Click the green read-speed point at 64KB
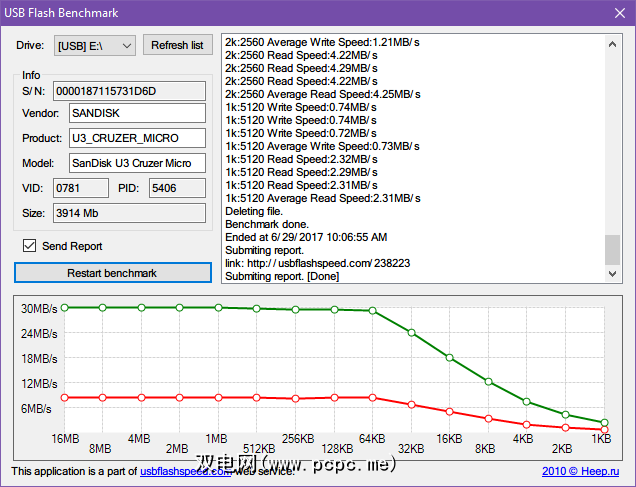Image resolution: width=636 pixels, height=487 pixels. (x=373, y=311)
